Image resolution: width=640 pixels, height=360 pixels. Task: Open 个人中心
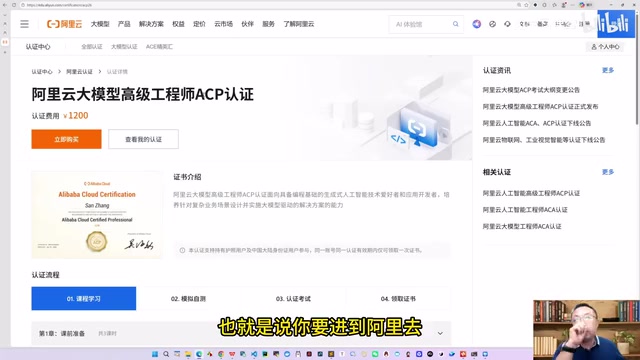click(x=605, y=47)
